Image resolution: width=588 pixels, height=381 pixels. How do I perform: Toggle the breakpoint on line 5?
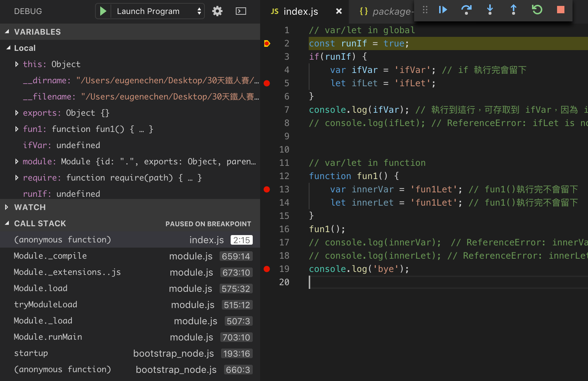267,83
